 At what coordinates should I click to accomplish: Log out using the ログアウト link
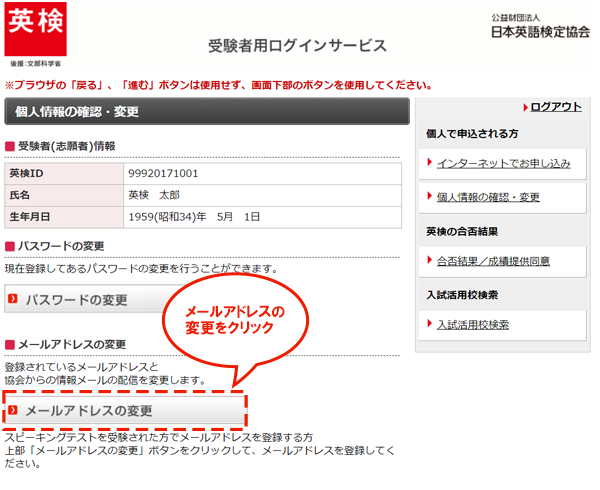tap(556, 107)
